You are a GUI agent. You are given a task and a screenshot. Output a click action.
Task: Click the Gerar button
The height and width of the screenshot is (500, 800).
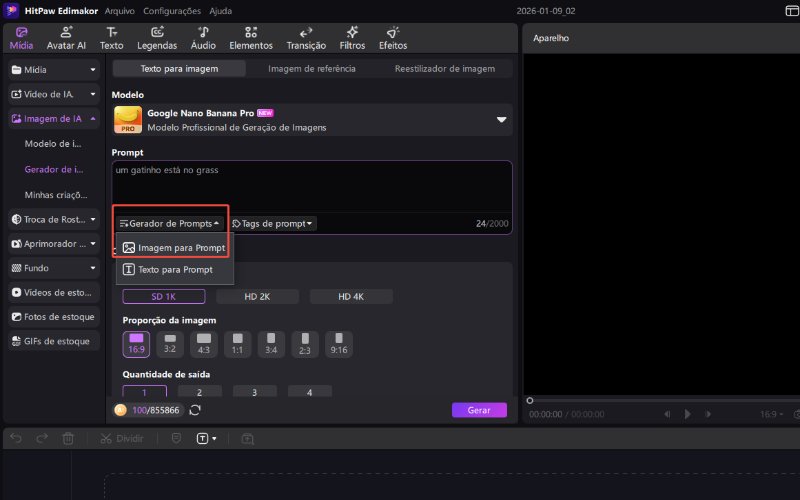pyautogui.click(x=479, y=410)
